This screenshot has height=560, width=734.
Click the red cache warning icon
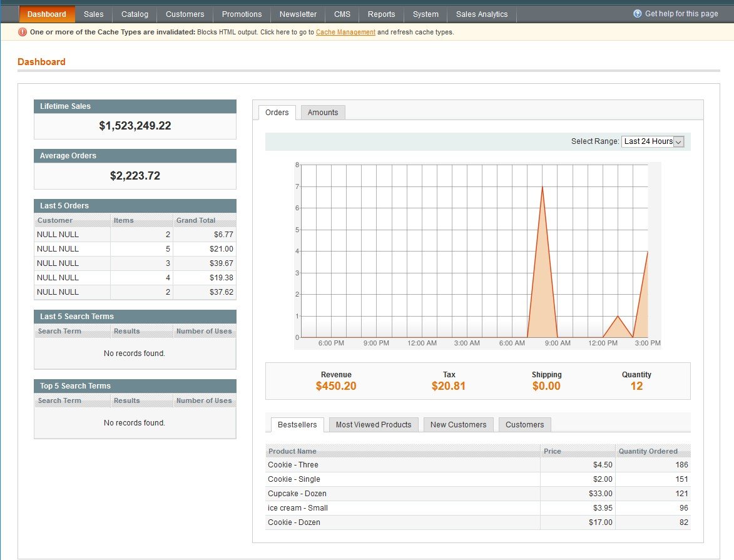click(x=23, y=32)
